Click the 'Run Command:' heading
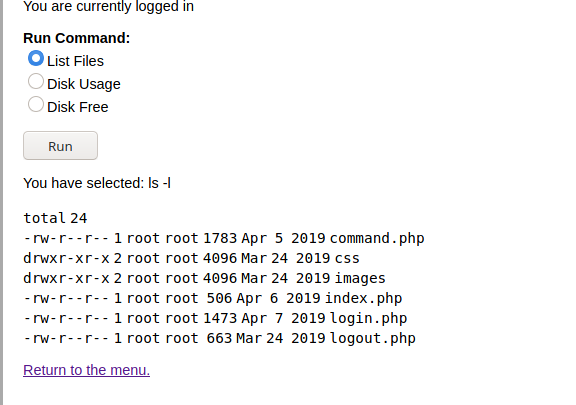 [77, 38]
